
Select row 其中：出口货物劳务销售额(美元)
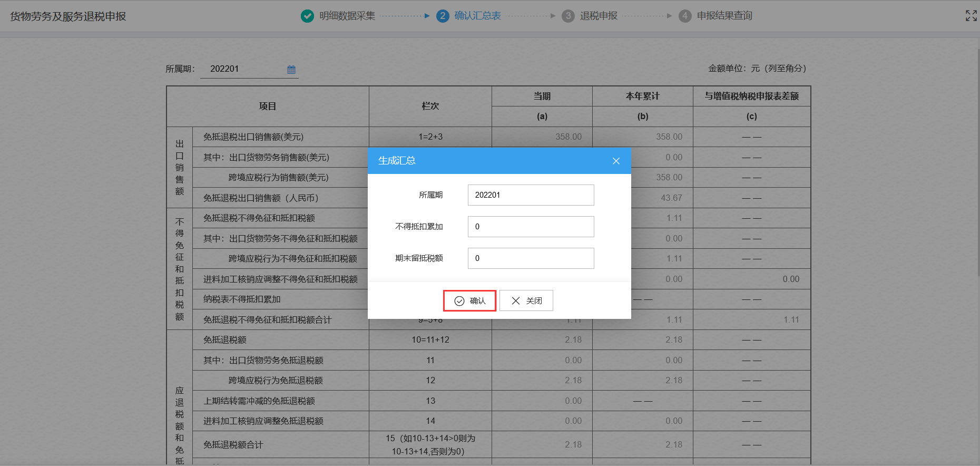point(267,158)
